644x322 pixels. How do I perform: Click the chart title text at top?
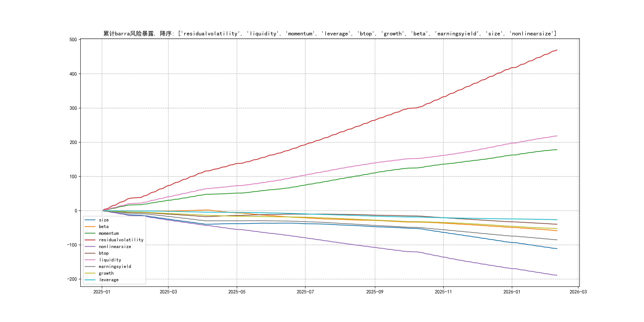click(330, 34)
